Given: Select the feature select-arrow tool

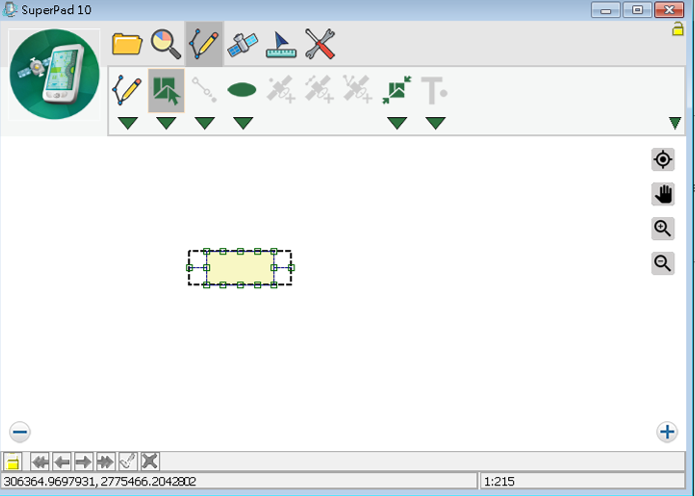Looking at the screenshot, I should point(166,90).
